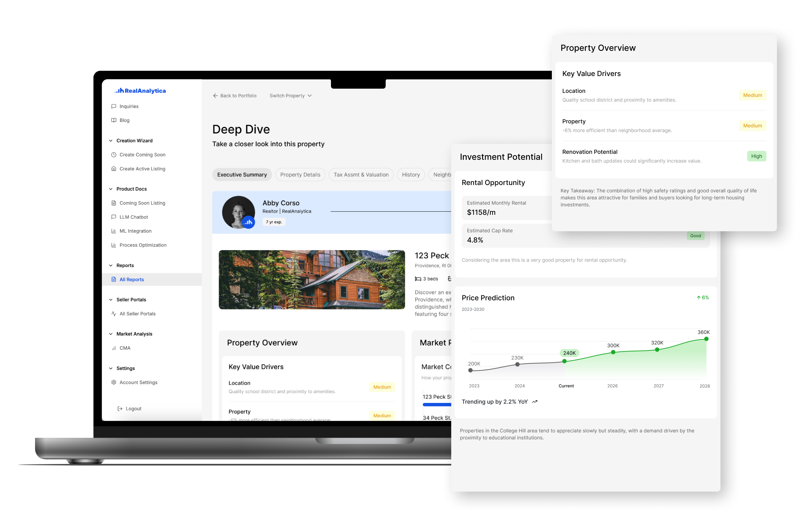Open Create Coming Soon listing wizard
Viewport: 812px width, 527px height.
142,155
